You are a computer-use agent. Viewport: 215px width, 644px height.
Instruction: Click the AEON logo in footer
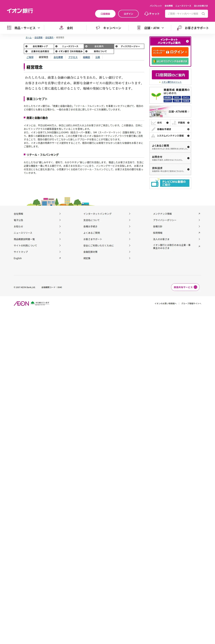[21, 303]
